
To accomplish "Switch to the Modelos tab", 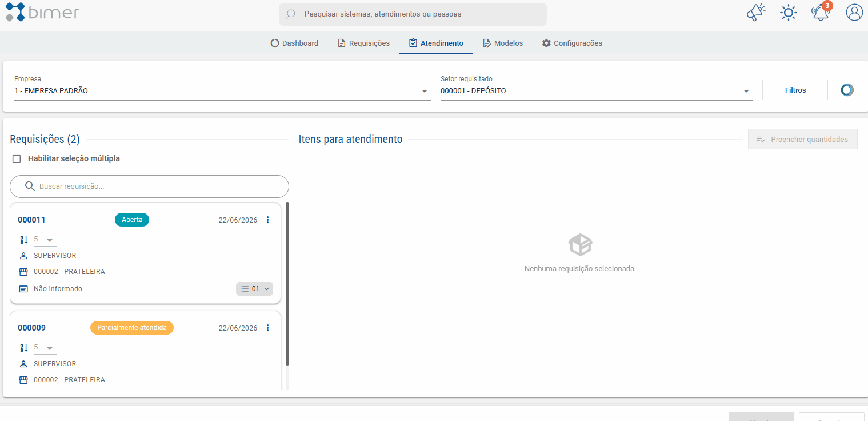I will click(x=503, y=43).
